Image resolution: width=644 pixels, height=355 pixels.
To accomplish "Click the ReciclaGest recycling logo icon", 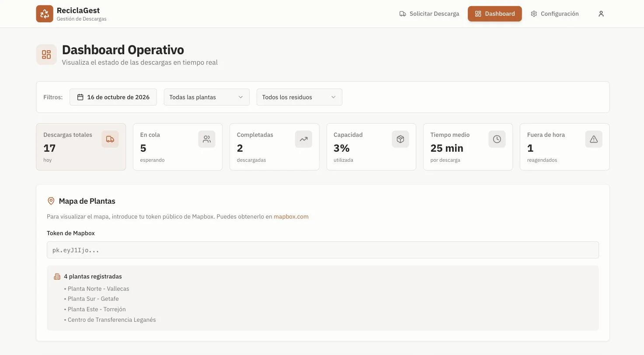I will click(45, 14).
